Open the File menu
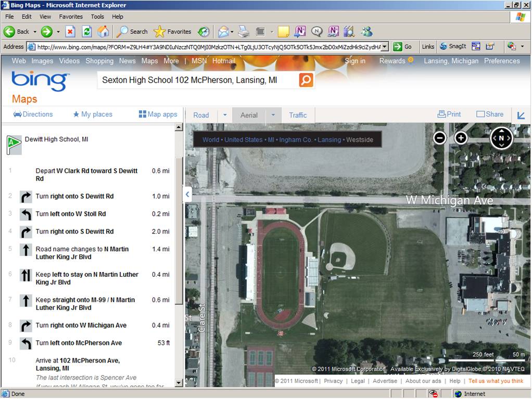 pos(9,17)
